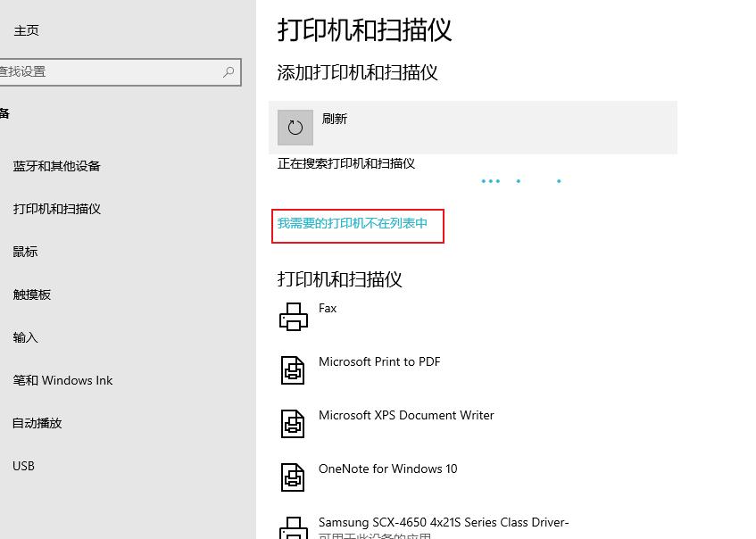The image size is (756, 539).
Task: Open the USB settings page
Action: point(23,466)
